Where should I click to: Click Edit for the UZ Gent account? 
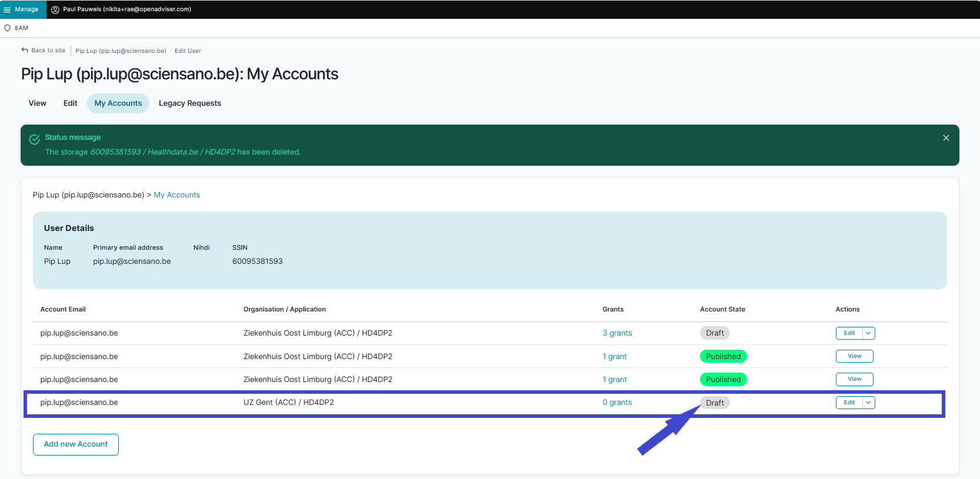point(849,403)
